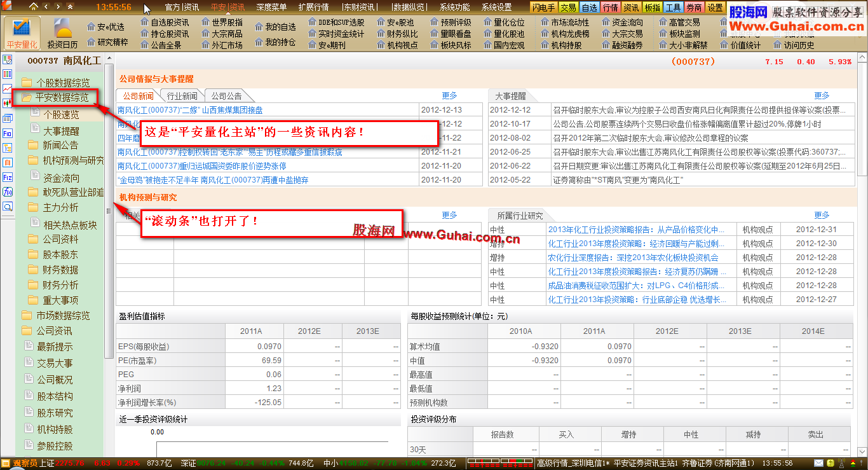Open 量化仓位 in the toolbar
This screenshot has height=470, width=868.
[504, 22]
